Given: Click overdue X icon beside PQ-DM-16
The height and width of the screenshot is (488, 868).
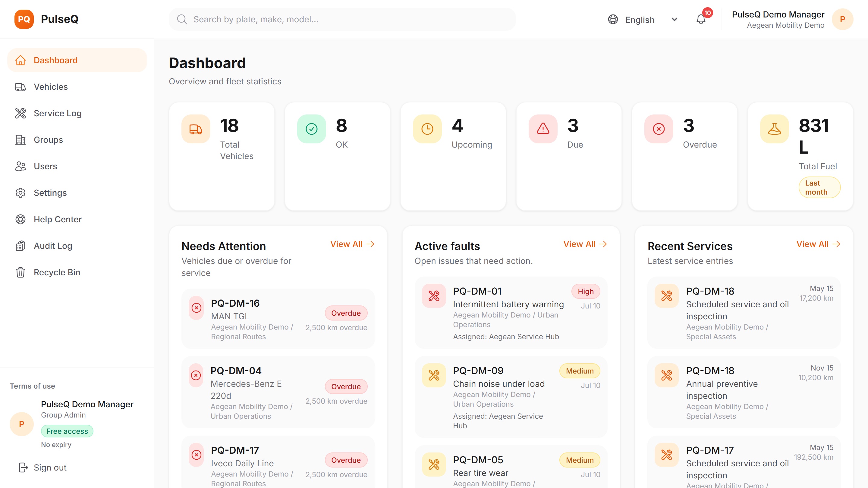Looking at the screenshot, I should coord(197,308).
